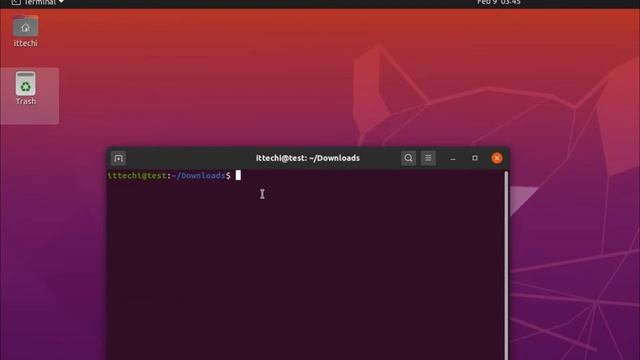Open a new terminal tab button
This screenshot has width=640, height=360.
coord(118,158)
